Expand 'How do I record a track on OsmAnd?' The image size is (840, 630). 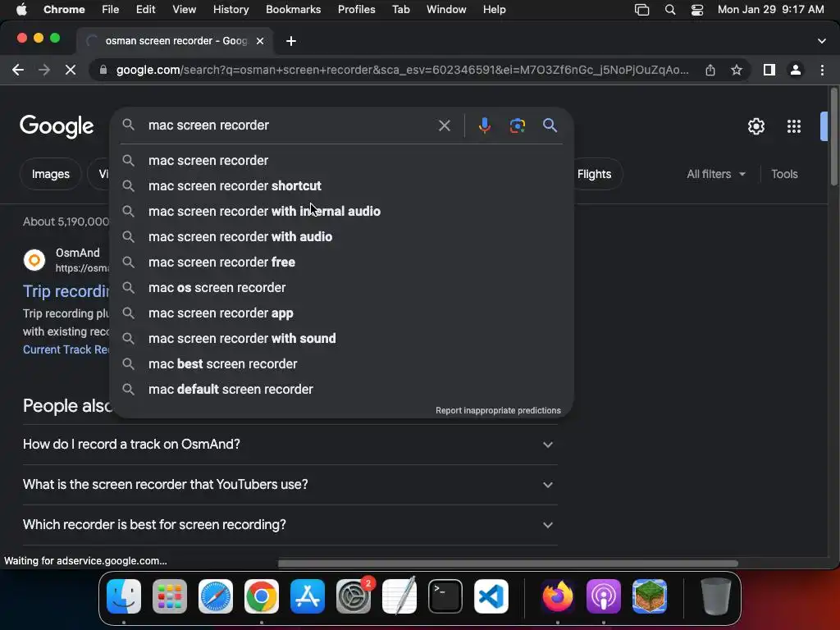pyautogui.click(x=290, y=444)
